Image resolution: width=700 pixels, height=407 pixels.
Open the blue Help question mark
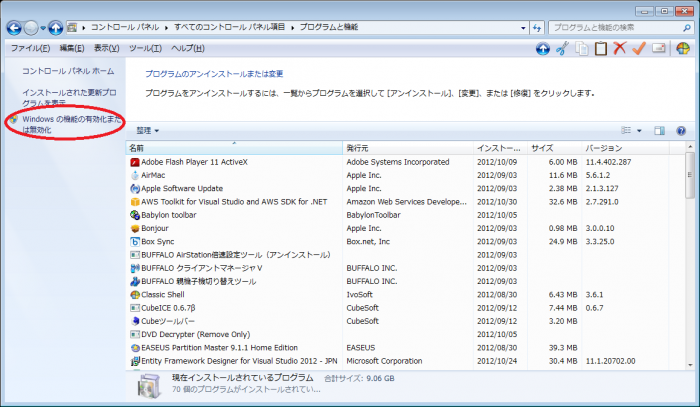(x=681, y=130)
